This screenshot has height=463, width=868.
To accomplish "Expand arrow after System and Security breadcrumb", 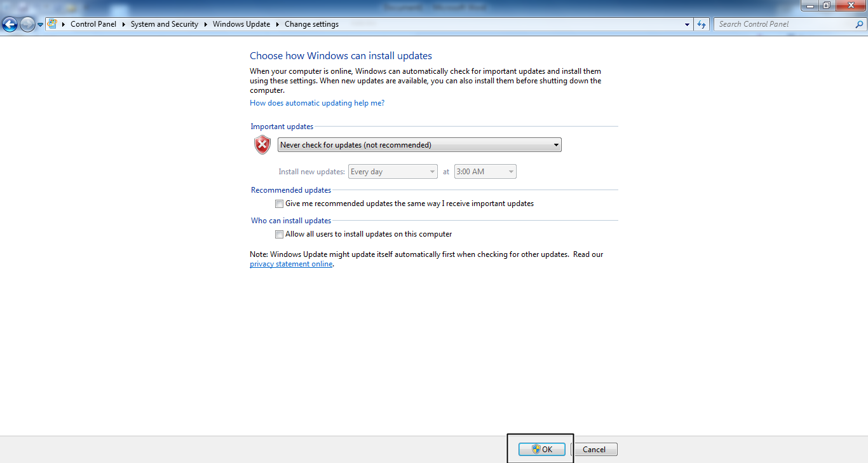I will click(206, 24).
